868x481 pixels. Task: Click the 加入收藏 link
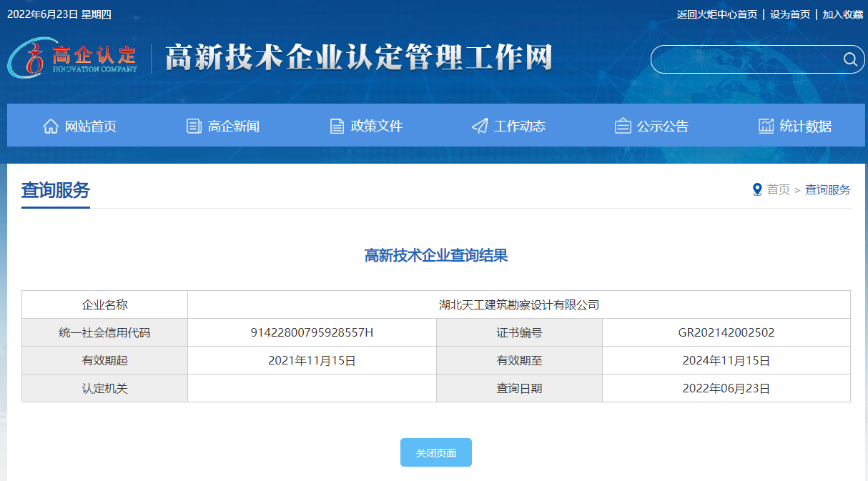(842, 14)
